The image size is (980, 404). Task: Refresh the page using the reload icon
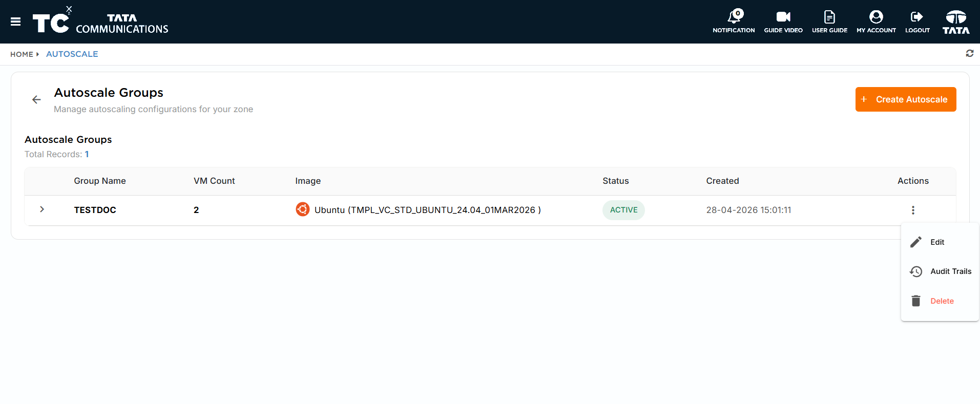coord(970,53)
